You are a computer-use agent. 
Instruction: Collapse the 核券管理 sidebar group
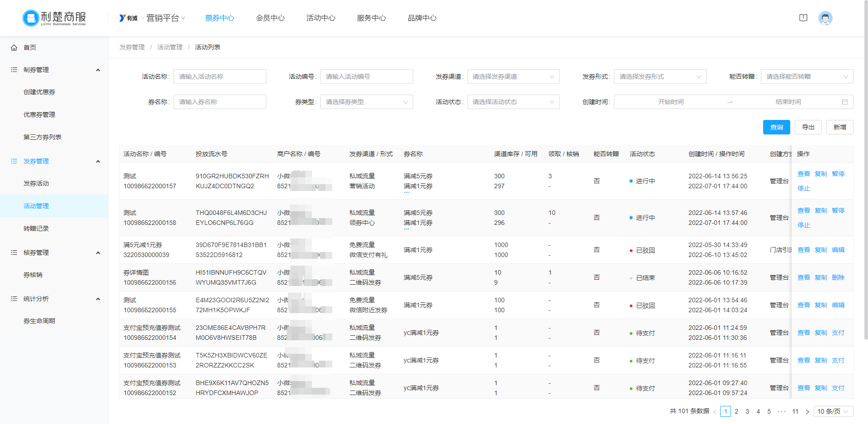click(x=98, y=252)
